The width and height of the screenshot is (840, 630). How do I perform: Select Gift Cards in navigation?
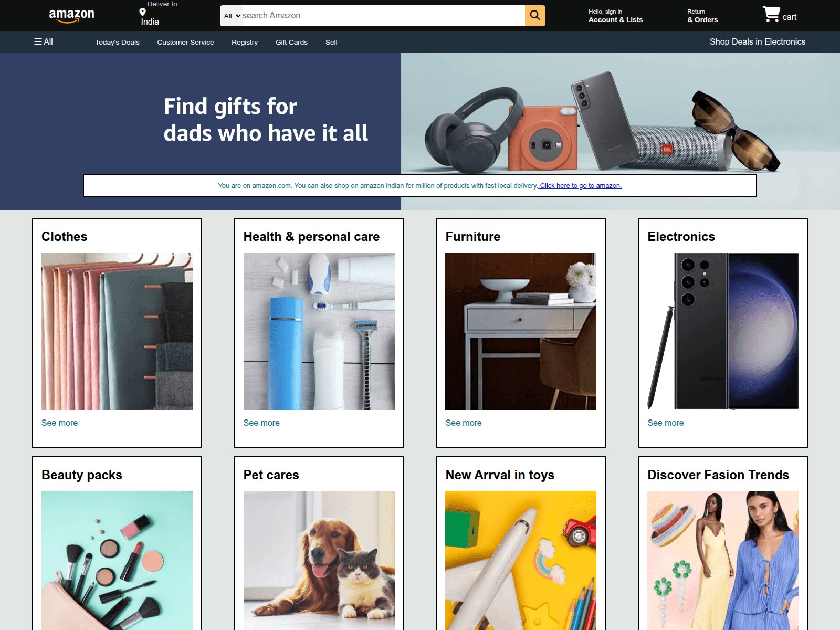[291, 43]
